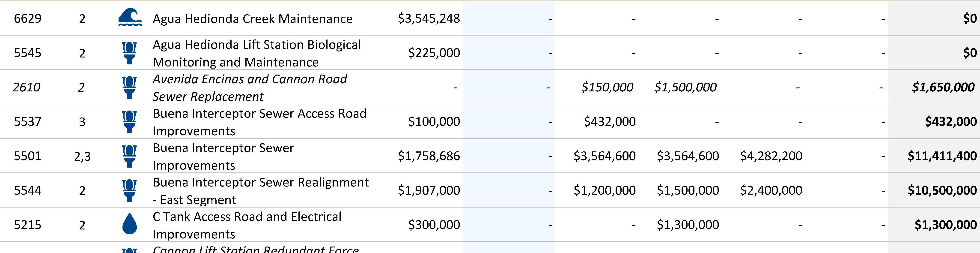The height and width of the screenshot is (253, 980).
Task: Click the sewer icon beside project 5544
Action: click(x=129, y=190)
